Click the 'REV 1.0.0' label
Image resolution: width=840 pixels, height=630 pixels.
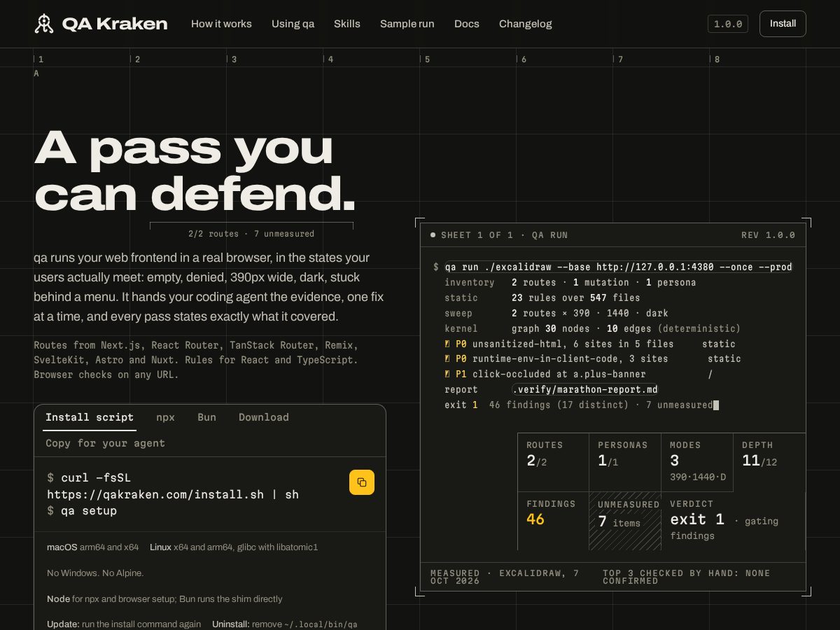click(768, 235)
